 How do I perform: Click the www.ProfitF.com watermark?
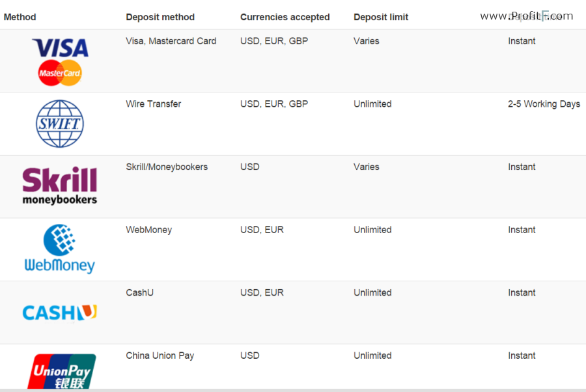point(526,16)
